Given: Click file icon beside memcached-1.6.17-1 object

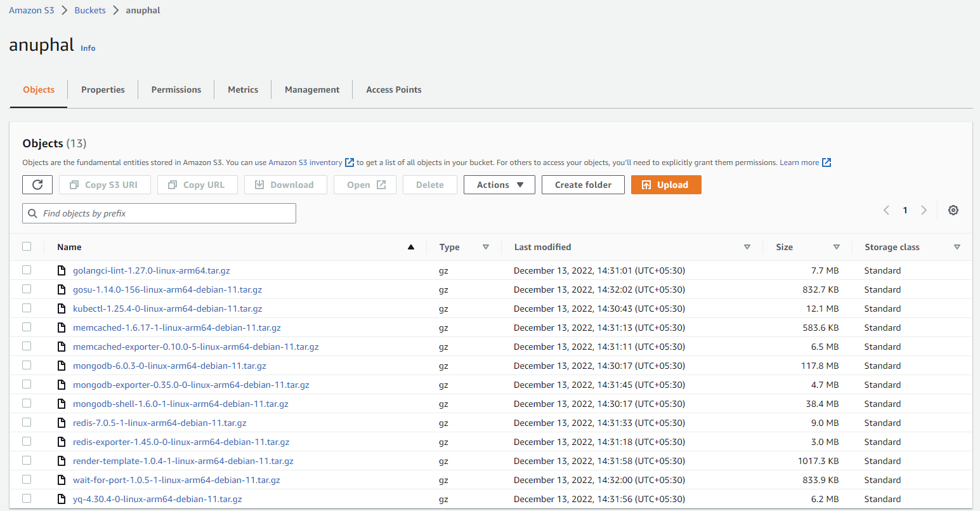Looking at the screenshot, I should (x=62, y=328).
